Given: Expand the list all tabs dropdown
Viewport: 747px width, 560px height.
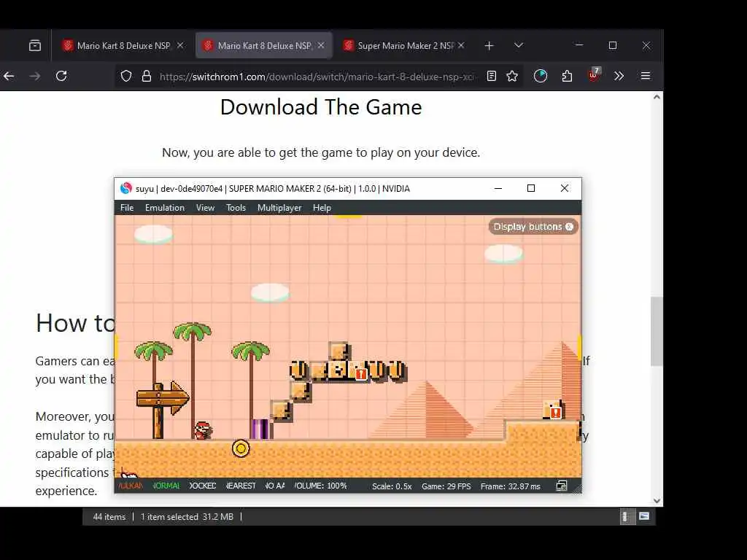Looking at the screenshot, I should (x=519, y=45).
